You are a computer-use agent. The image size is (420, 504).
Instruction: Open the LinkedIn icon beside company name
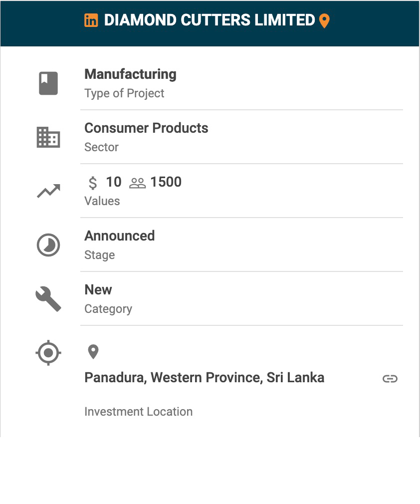tap(91, 20)
